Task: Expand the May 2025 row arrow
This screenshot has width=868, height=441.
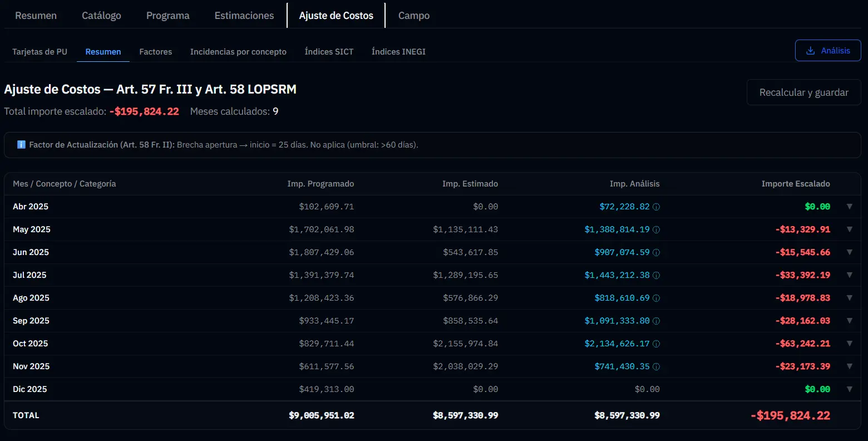Action: pos(849,229)
